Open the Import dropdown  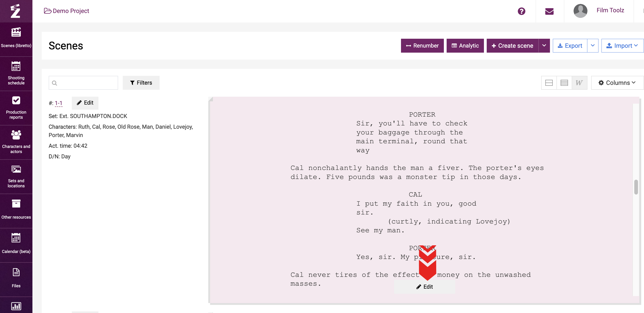click(622, 46)
